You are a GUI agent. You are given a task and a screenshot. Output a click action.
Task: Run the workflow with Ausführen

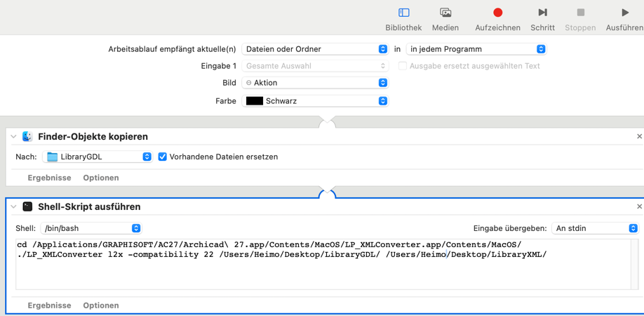624,18
